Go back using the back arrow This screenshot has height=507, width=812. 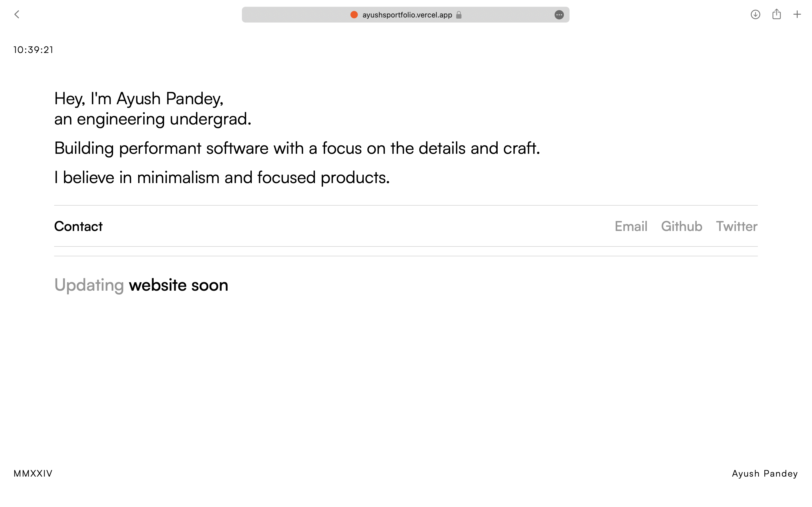[17, 14]
